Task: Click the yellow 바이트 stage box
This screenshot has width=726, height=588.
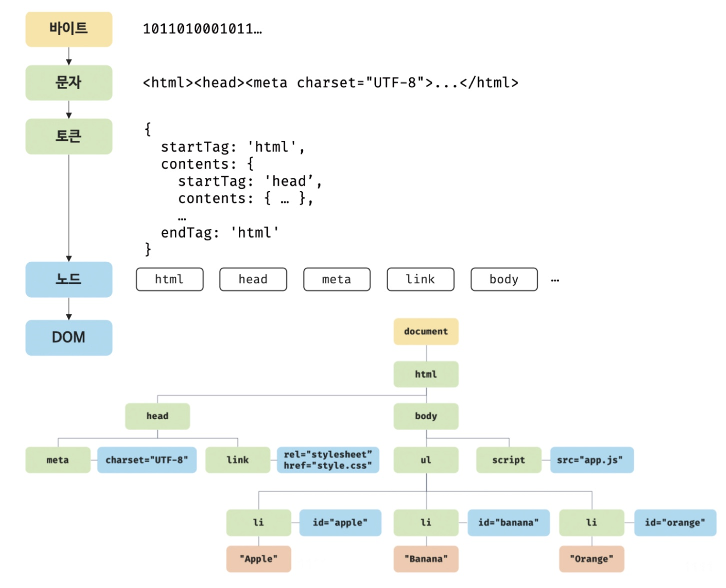Action: pyautogui.click(x=69, y=29)
